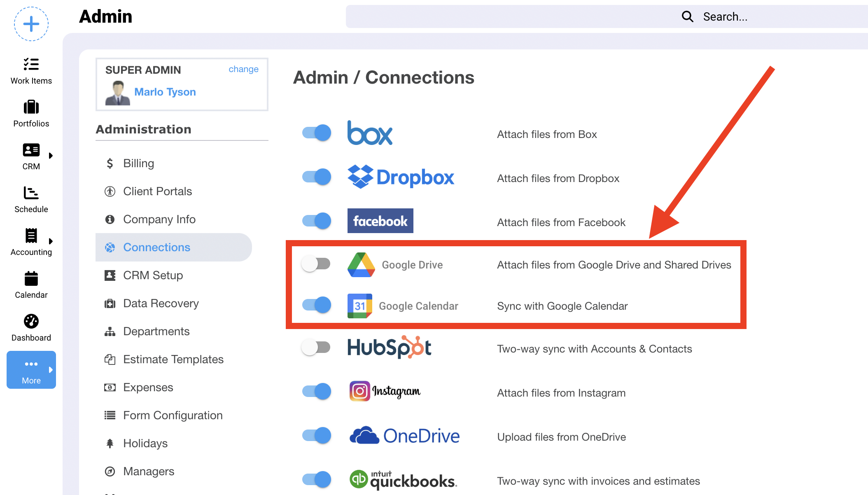Select Billing in Administration menu

[138, 163]
